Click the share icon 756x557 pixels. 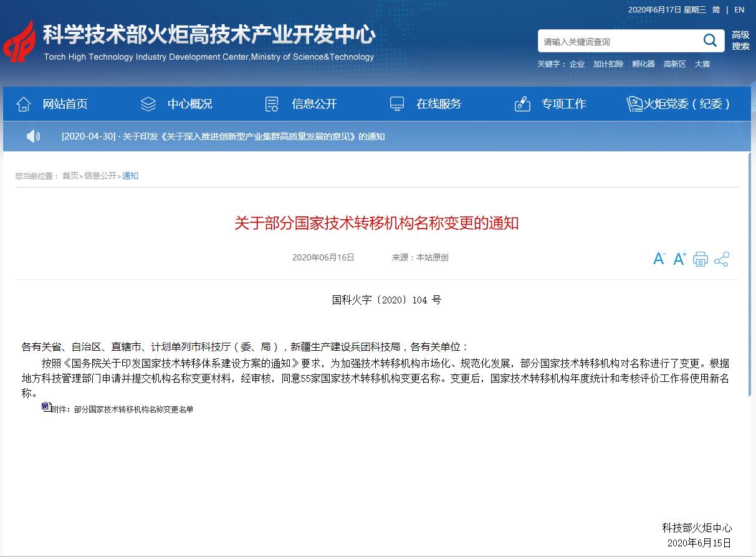click(x=722, y=259)
